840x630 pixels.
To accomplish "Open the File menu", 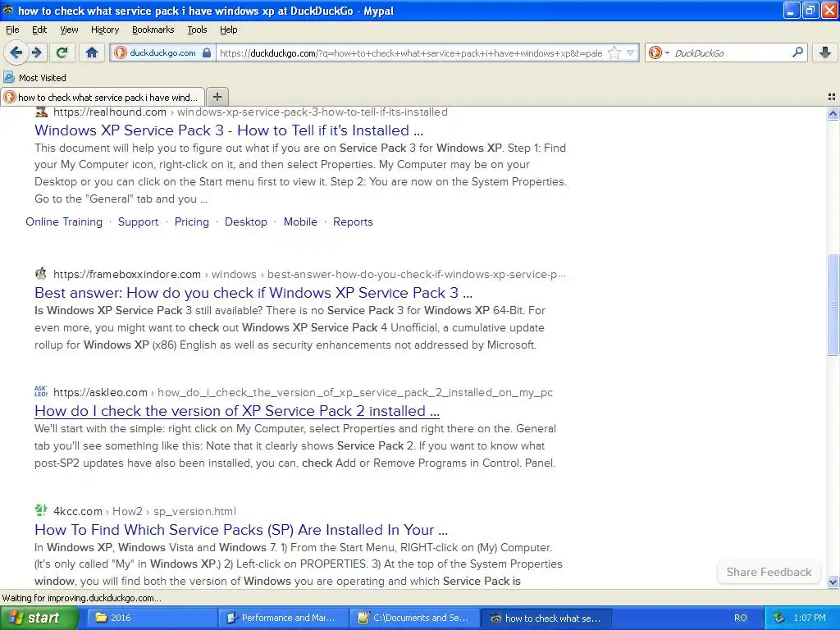I will [x=12, y=30].
